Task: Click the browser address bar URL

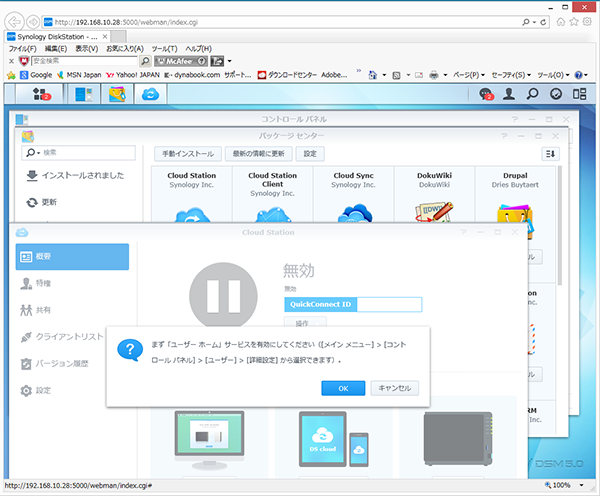Action: tap(126, 22)
